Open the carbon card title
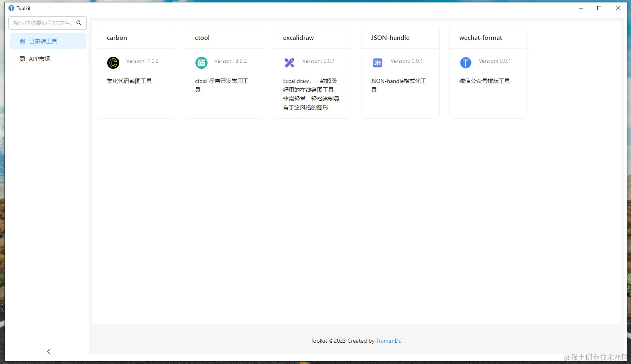The height and width of the screenshot is (364, 631). point(117,37)
